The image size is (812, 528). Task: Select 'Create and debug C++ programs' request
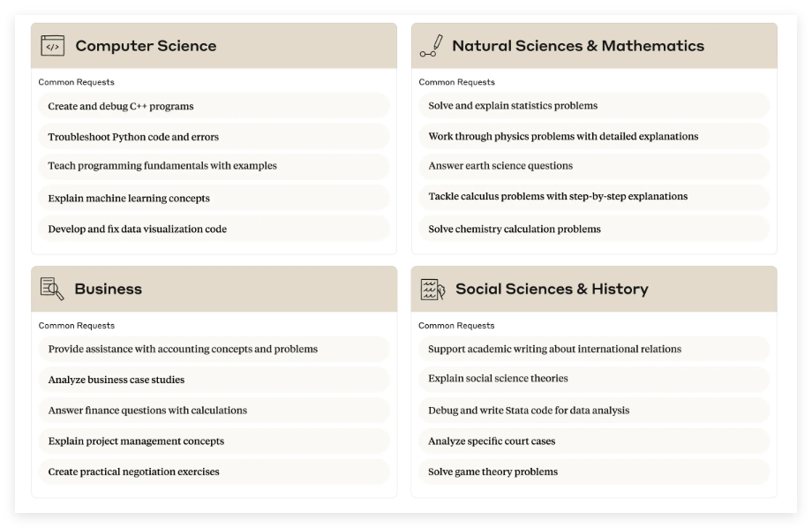(x=121, y=106)
